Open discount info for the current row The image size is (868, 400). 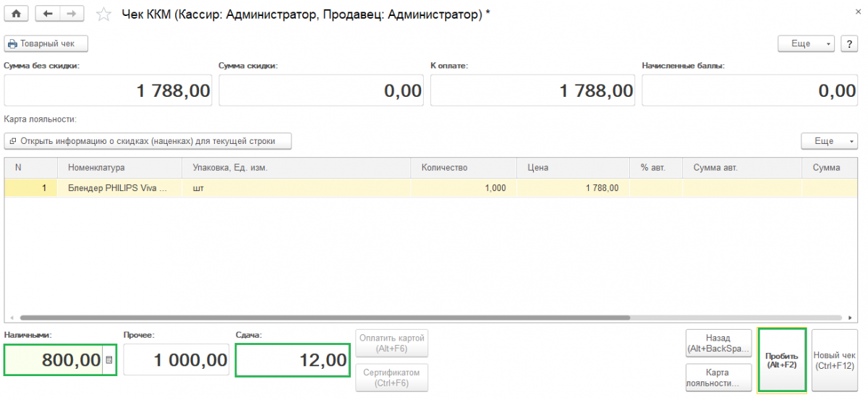148,141
